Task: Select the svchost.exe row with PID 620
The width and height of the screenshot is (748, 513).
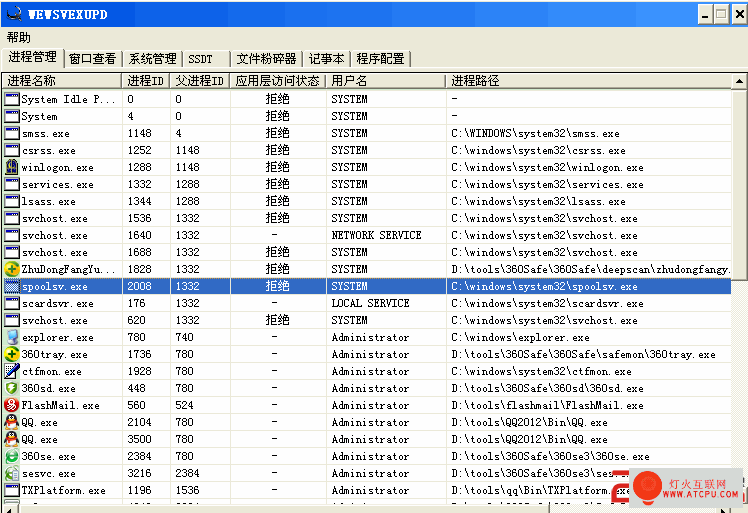Action: [367, 320]
